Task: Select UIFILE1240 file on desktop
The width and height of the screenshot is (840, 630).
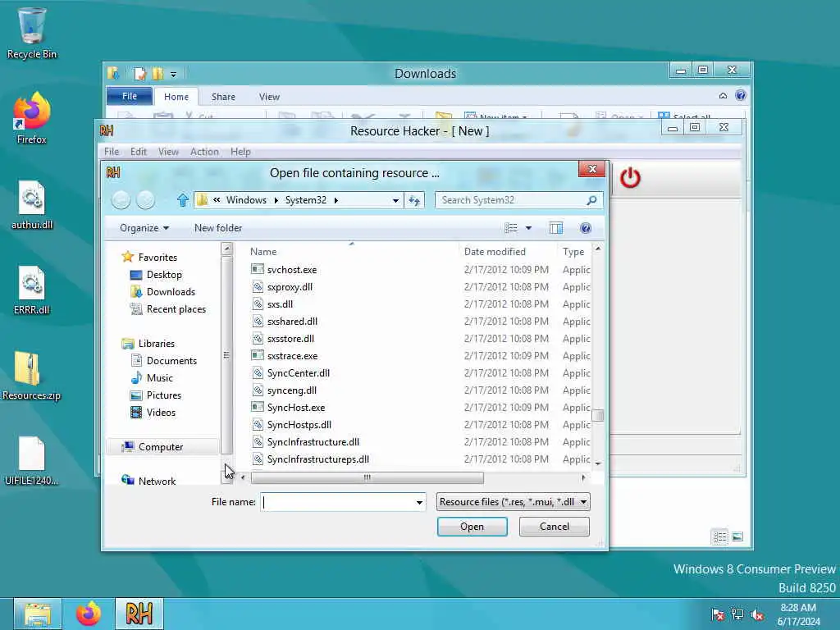Action: [32, 461]
